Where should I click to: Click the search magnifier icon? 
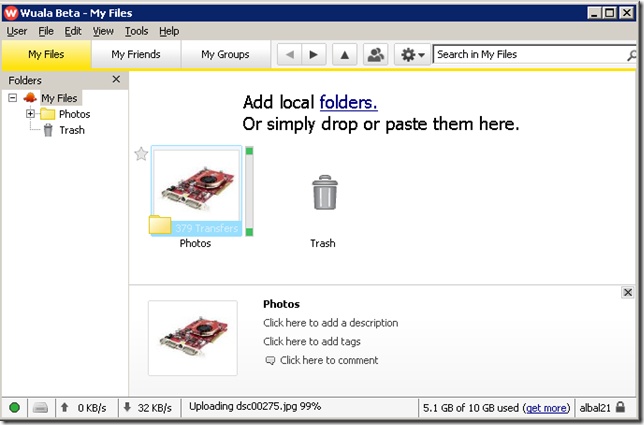click(631, 55)
